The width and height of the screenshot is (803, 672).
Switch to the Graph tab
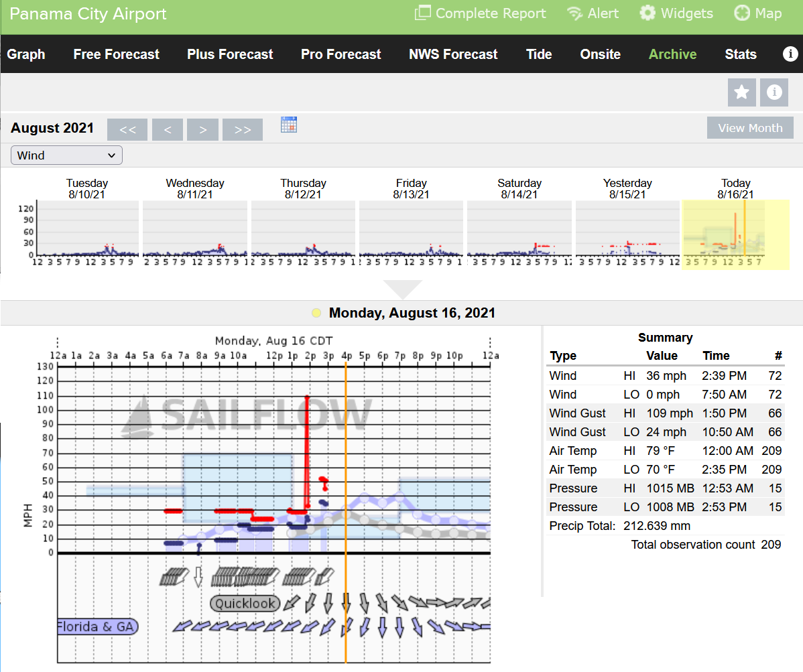tap(26, 54)
